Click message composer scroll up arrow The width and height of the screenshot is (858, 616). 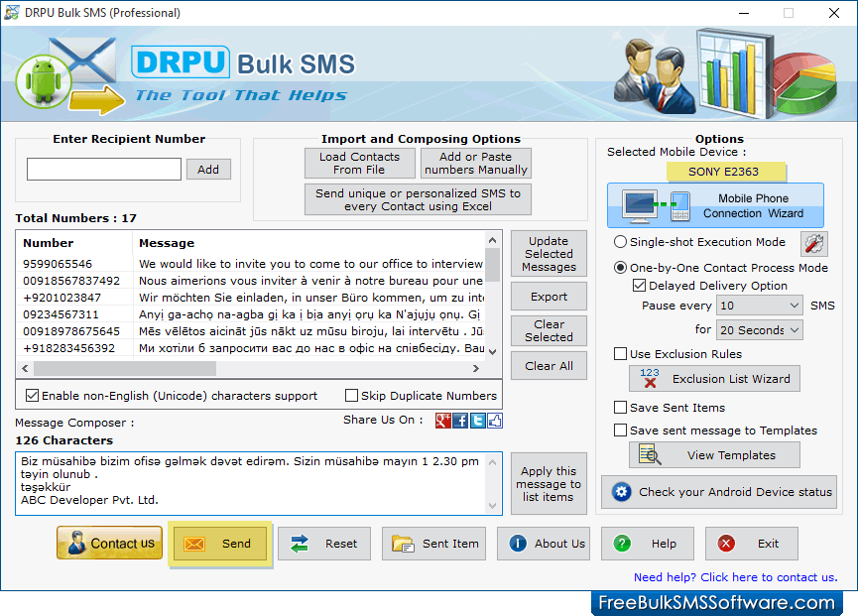pos(492,462)
